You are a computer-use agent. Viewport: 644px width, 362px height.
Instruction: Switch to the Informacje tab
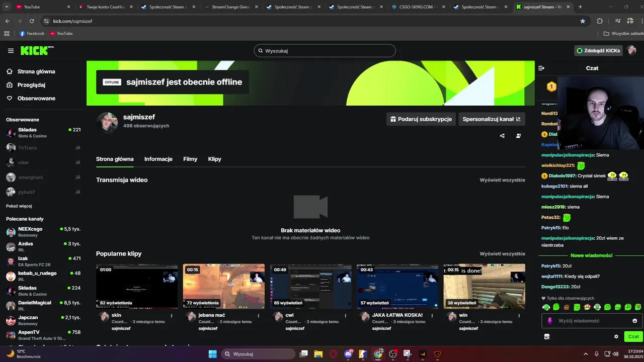pos(158,159)
